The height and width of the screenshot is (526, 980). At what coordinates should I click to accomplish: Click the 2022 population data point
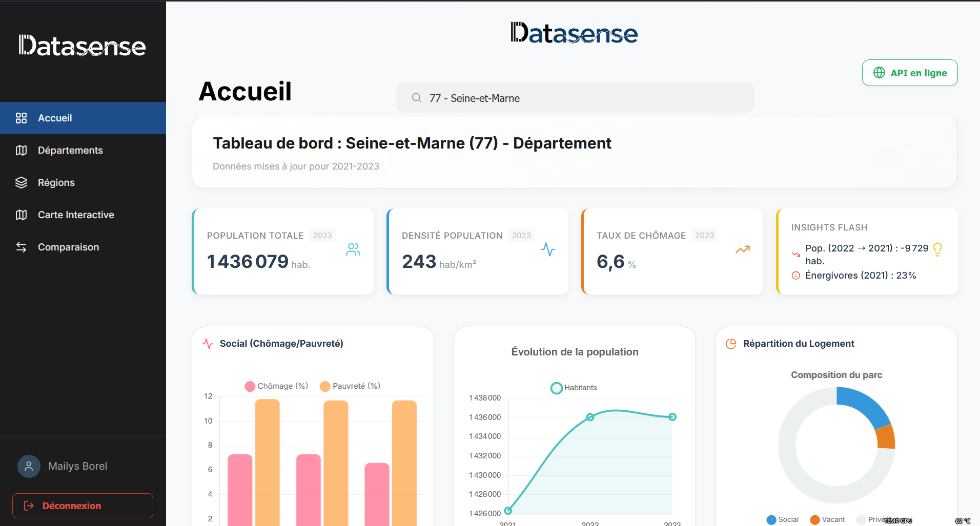pyautogui.click(x=590, y=417)
